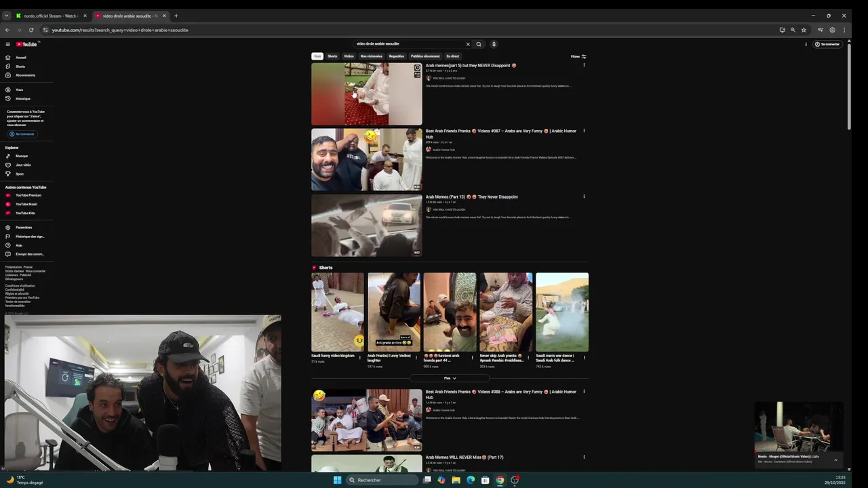This screenshot has width=868, height=488.
Task: Open options for Saudi funny video kingdom short
Action: tap(360, 357)
